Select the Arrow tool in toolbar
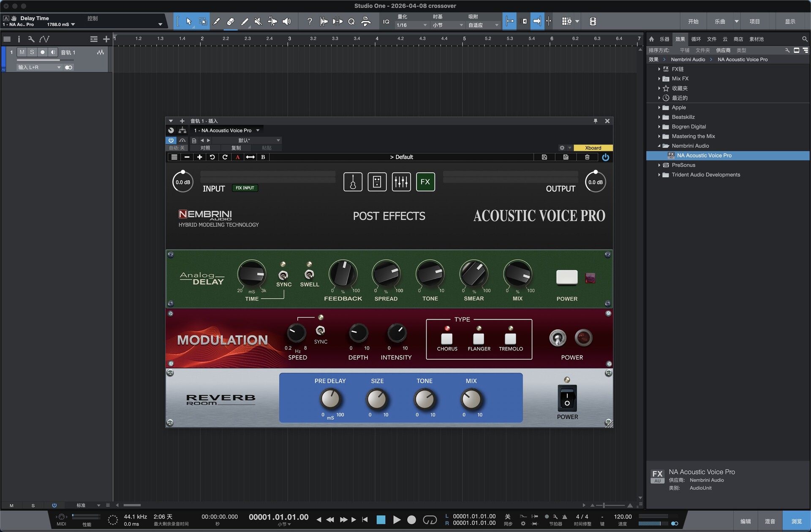Image resolution: width=811 pixels, height=532 pixels. point(189,22)
